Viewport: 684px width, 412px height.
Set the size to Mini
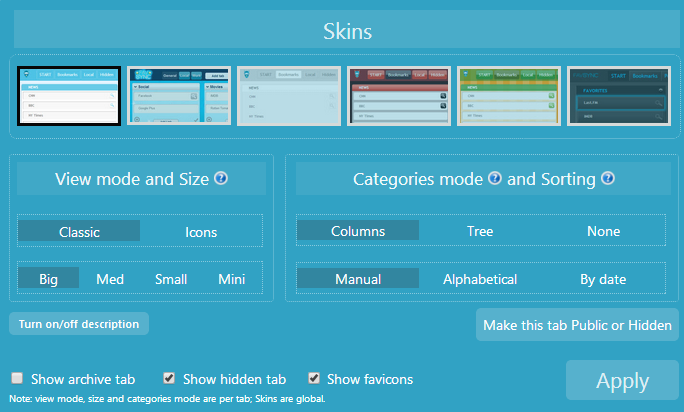pyautogui.click(x=232, y=279)
